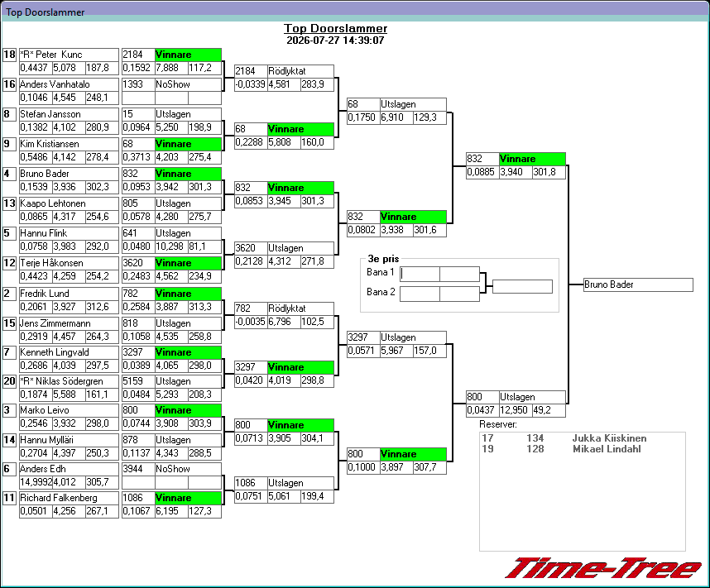The width and height of the screenshot is (710, 588).
Task: Select reserve entry Mikael Lindahl
Action: (x=562, y=448)
